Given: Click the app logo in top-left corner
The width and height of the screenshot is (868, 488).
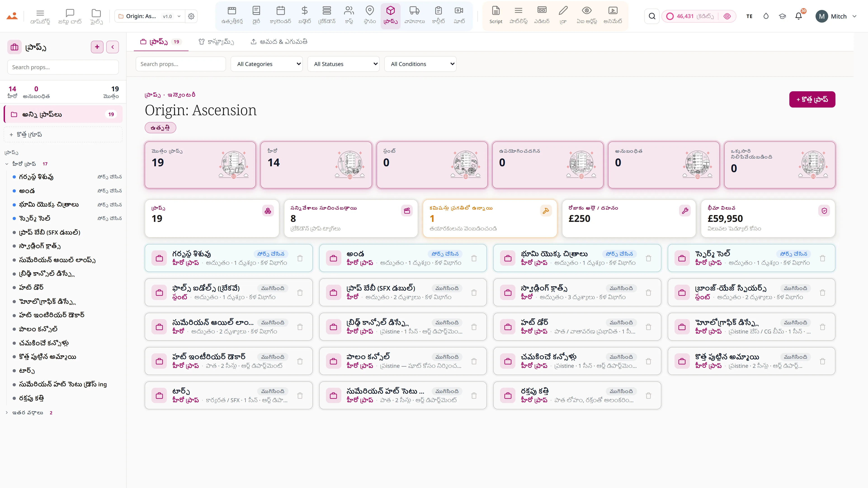Looking at the screenshot, I should pyautogui.click(x=12, y=16).
